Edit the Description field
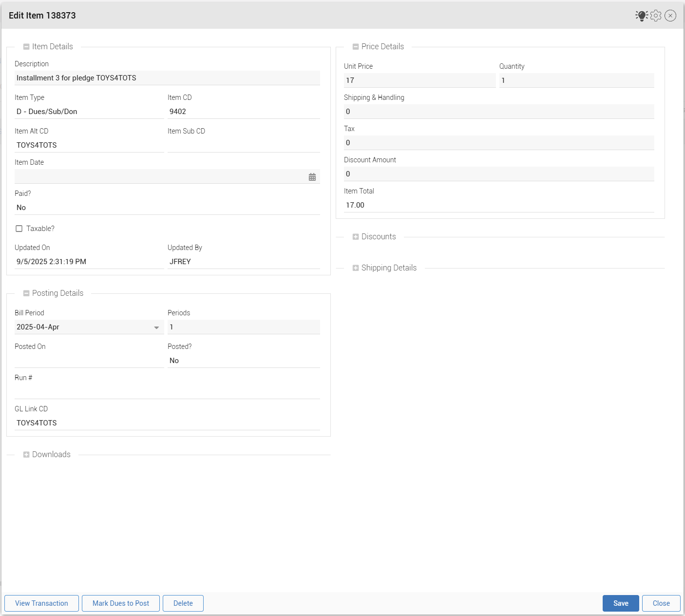Screen dimensions: 685x616 pyautogui.click(x=167, y=78)
